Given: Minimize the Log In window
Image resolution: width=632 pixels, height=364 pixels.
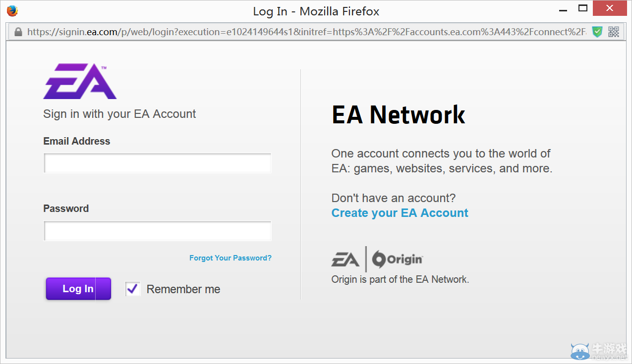Looking at the screenshot, I should 563,9.
